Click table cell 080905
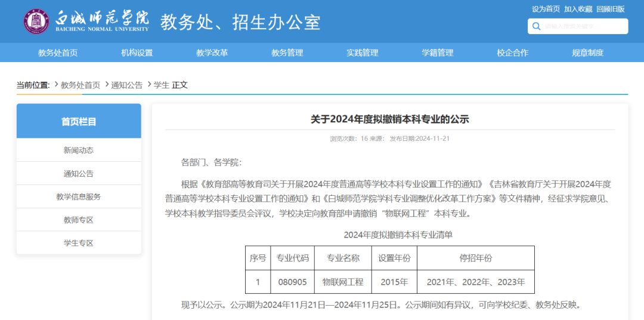Image resolution: width=644 pixels, height=320 pixels. (x=292, y=282)
